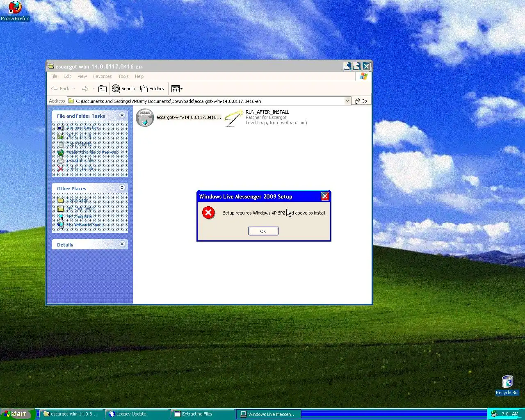This screenshot has width=525, height=420.
Task: Click Rename this file link
Action: (x=82, y=128)
